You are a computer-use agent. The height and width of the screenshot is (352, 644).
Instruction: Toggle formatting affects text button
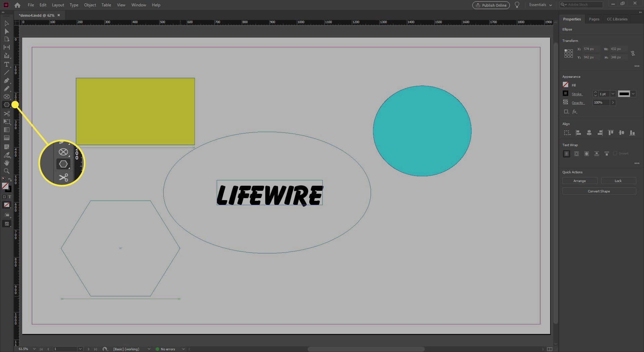point(9,197)
